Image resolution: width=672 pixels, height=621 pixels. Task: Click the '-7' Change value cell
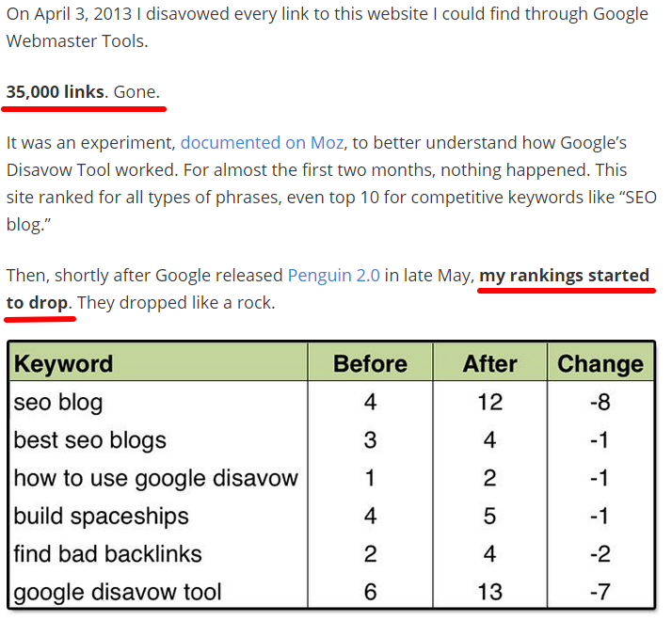point(598,592)
